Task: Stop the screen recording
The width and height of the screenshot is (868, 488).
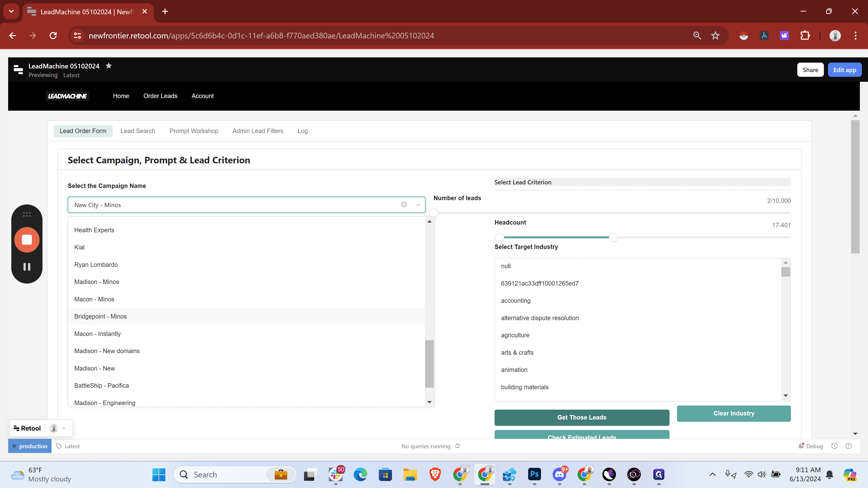Action: click(x=27, y=240)
